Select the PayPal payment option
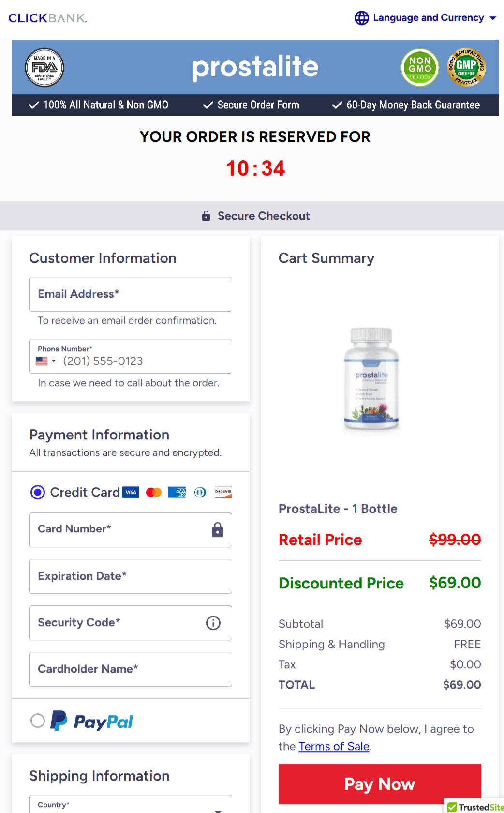 pyautogui.click(x=38, y=721)
